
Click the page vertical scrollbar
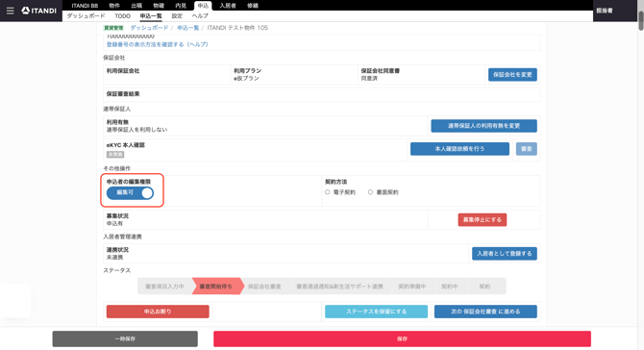click(641, 20)
